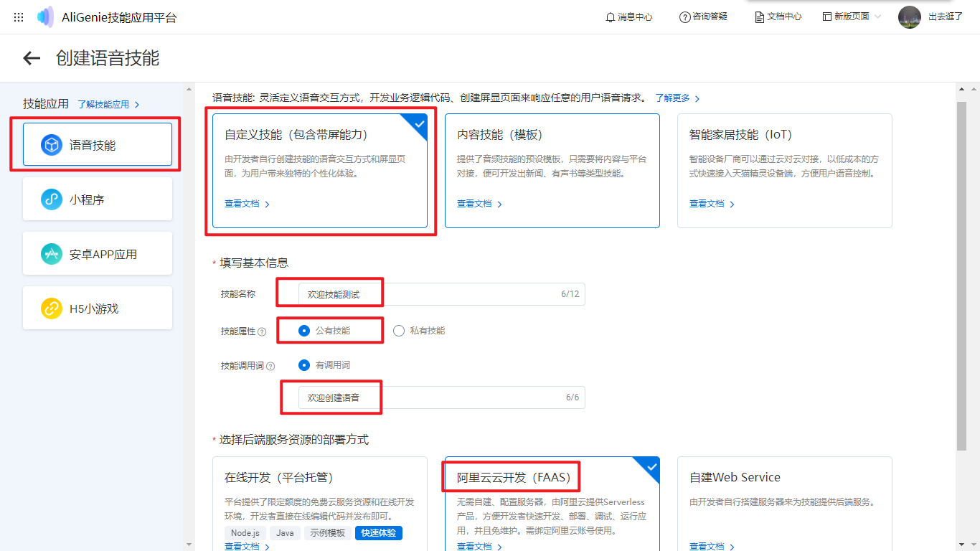Click the 语音技能 cube icon

pos(52,145)
